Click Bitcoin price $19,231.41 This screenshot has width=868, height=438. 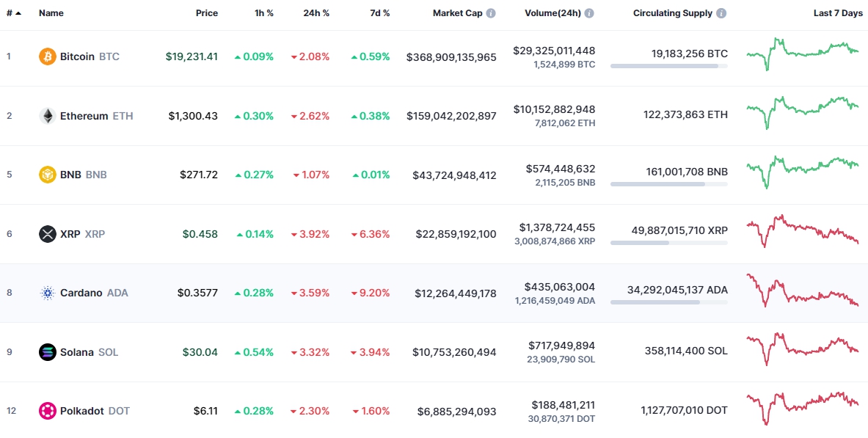pyautogui.click(x=192, y=56)
